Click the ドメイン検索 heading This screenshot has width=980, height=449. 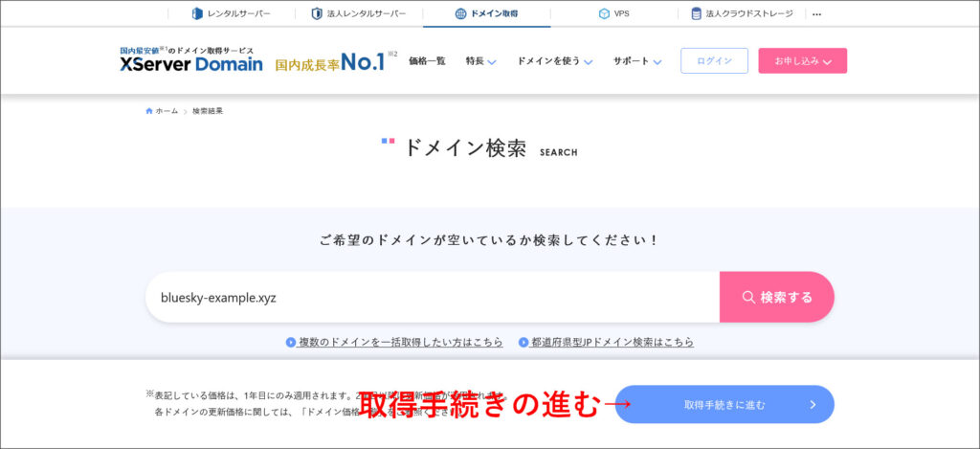pyautogui.click(x=466, y=147)
